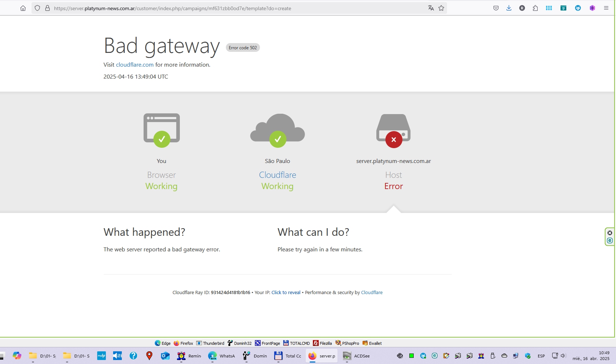616x364 pixels.
Task: Open the extensions puzzle piece menu
Action: click(535, 8)
